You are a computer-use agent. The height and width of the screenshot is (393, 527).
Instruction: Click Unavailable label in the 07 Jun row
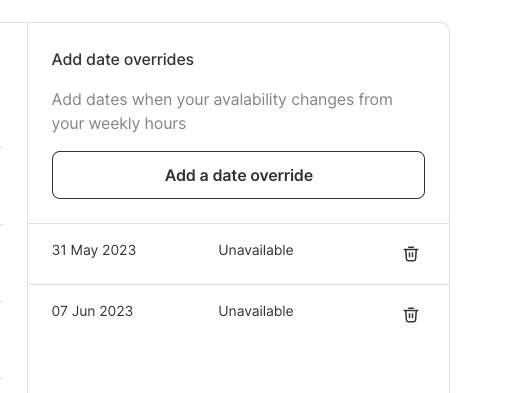pyautogui.click(x=256, y=311)
